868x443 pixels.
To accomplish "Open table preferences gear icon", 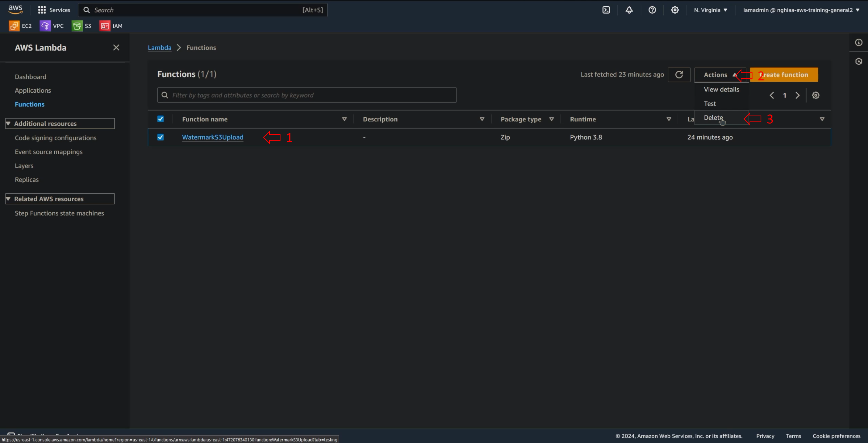I will [x=816, y=95].
